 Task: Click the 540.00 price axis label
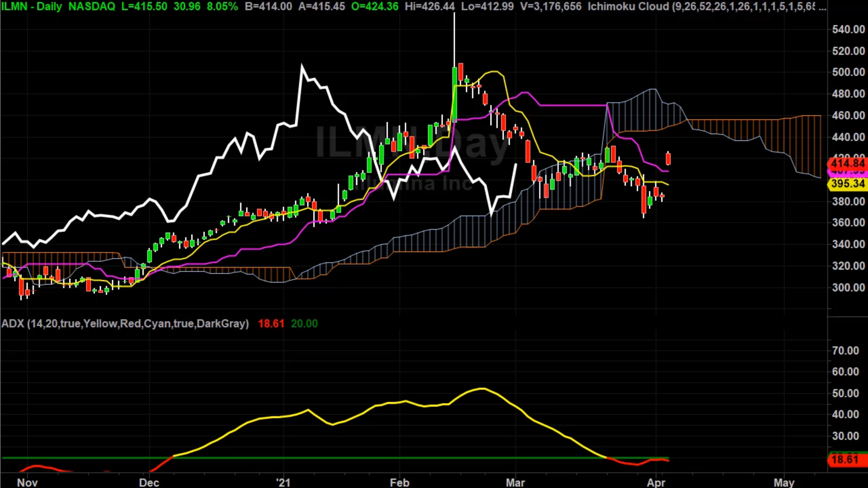849,29
